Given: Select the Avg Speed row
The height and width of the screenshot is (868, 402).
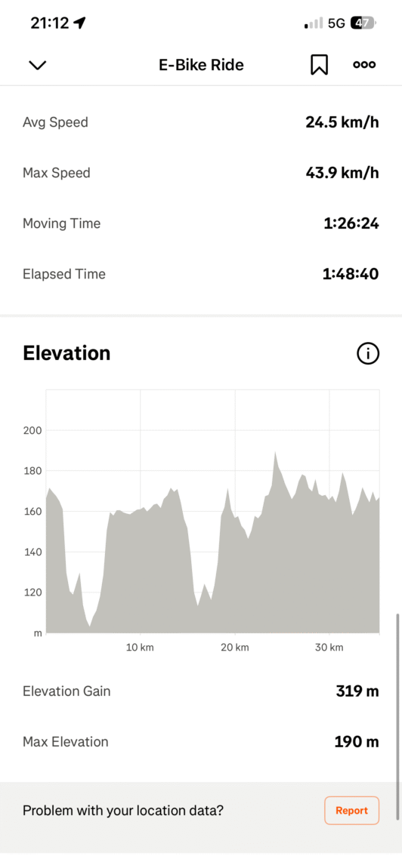Looking at the screenshot, I should coord(201,122).
